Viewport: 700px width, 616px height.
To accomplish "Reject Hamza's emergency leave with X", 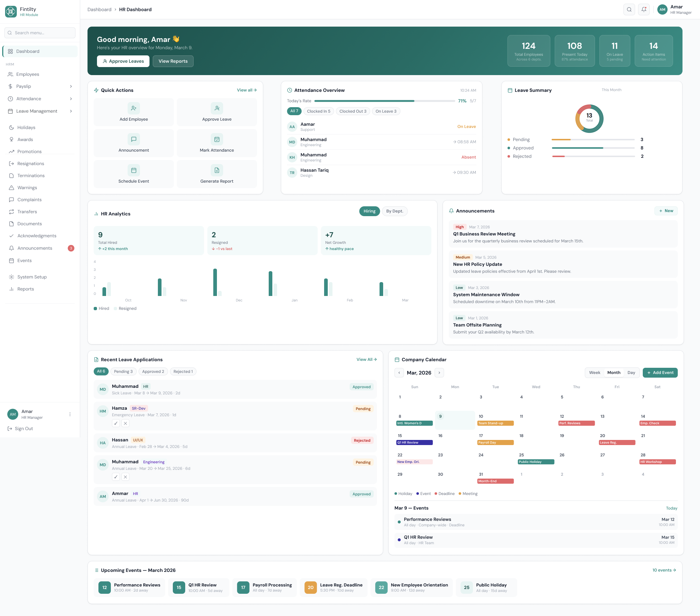I will pos(125,423).
